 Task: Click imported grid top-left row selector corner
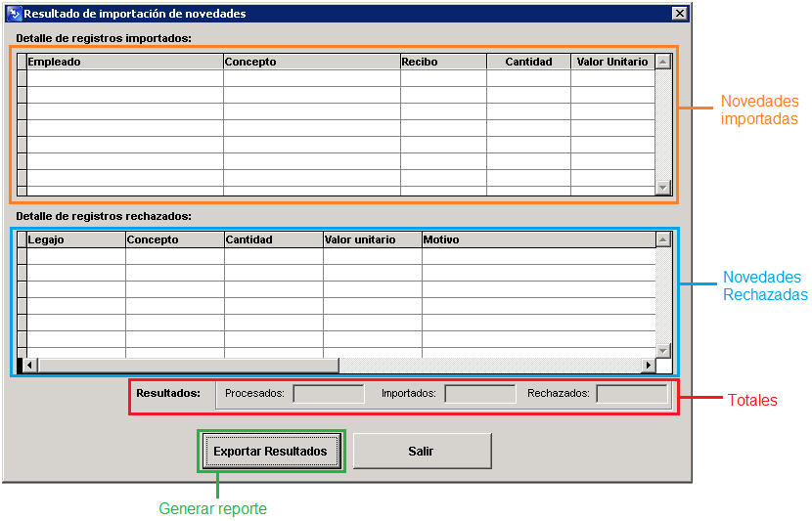[x=22, y=62]
